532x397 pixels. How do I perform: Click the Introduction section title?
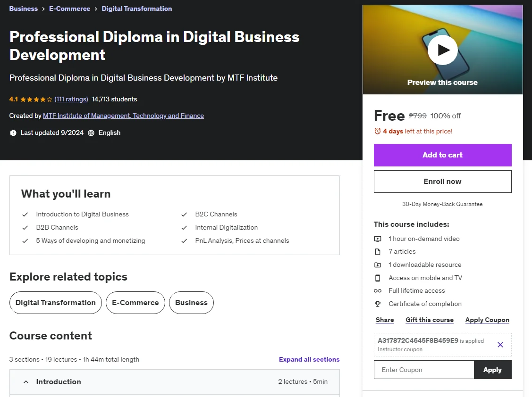click(x=59, y=382)
